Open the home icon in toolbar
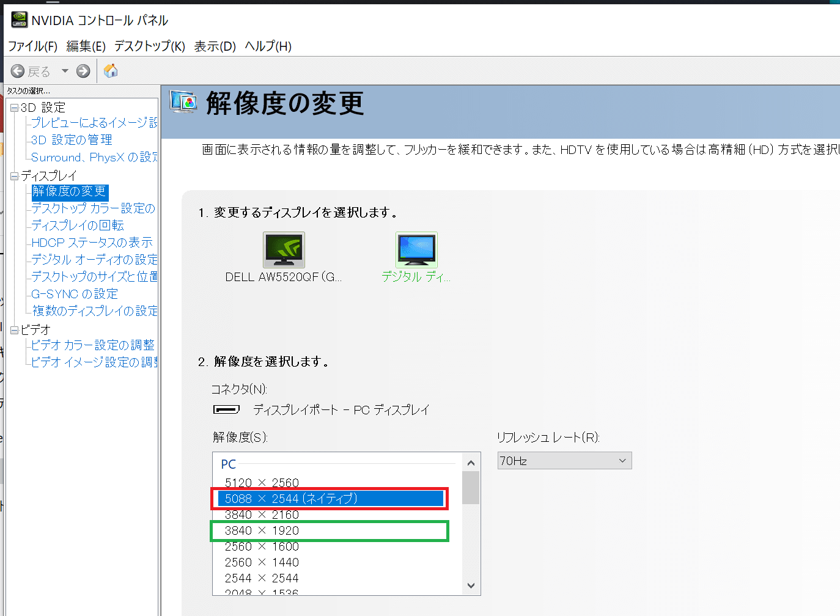Image resolution: width=840 pixels, height=616 pixels. pyautogui.click(x=111, y=71)
